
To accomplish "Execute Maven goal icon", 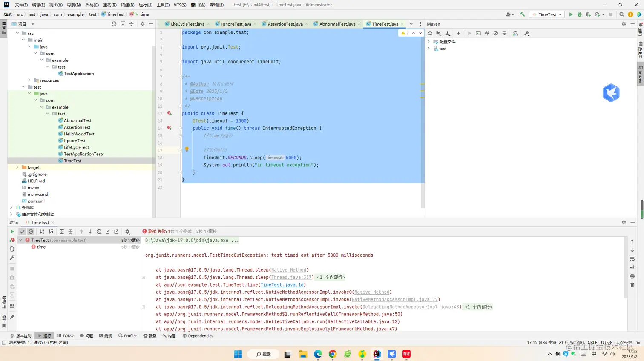I will [478, 33].
